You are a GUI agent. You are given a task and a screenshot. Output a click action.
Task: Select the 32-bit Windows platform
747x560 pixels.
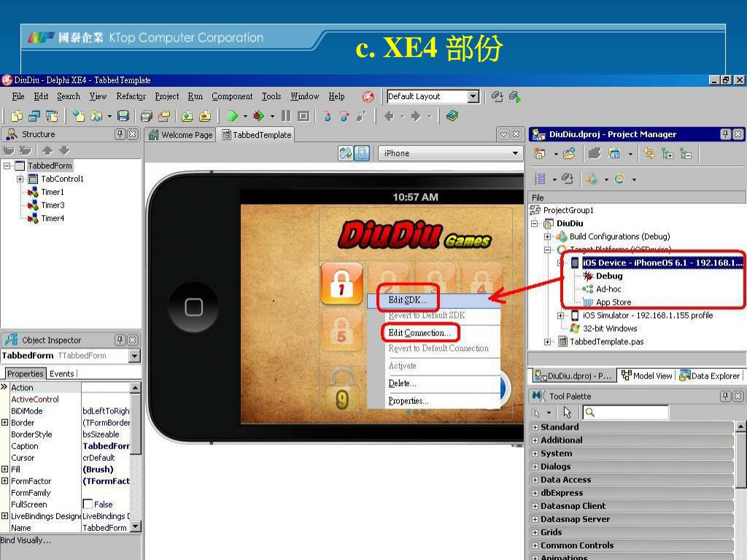click(609, 329)
